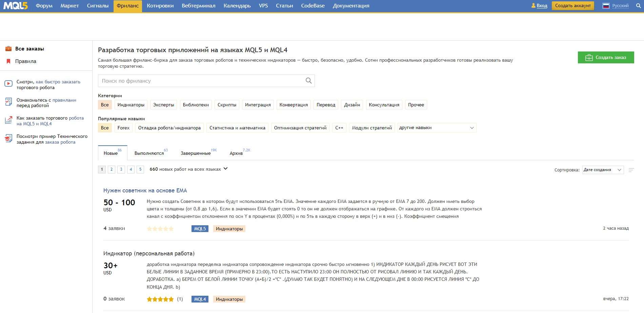Select the Конвертация category filter
Screen dimensions: 644x313
pos(294,105)
